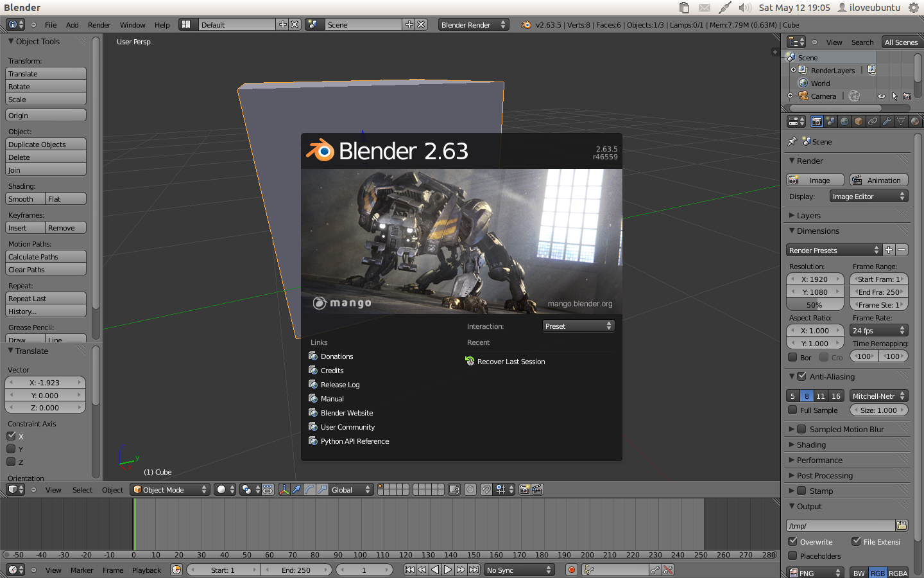Select the rotate manipulator arc icon
This screenshot has width=924, height=578.
point(309,489)
